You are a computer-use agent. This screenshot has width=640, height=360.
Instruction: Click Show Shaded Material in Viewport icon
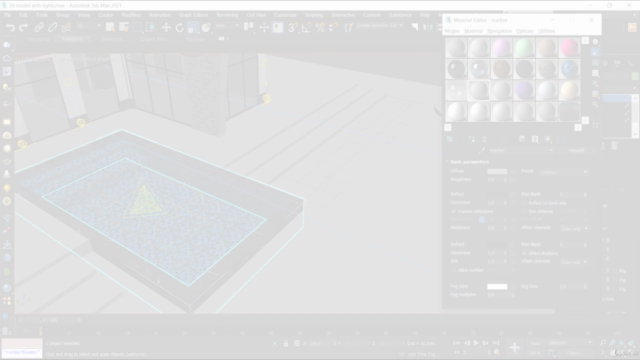[548, 139]
